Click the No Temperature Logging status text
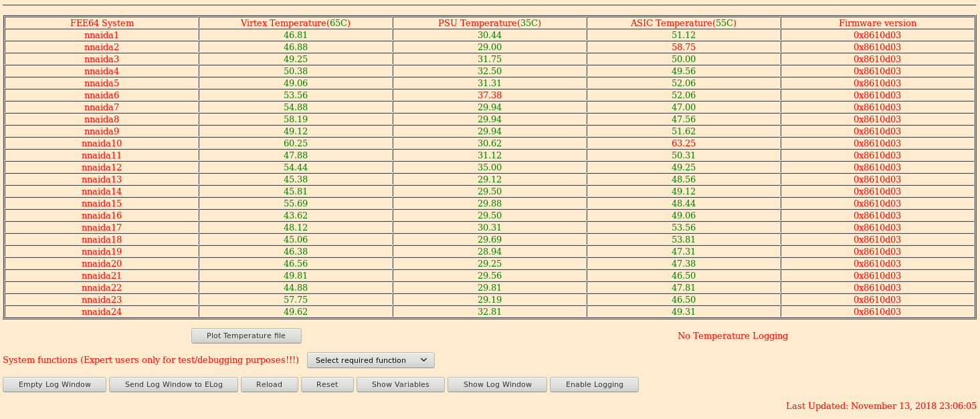Screen dimensions: 980x419 [732, 336]
